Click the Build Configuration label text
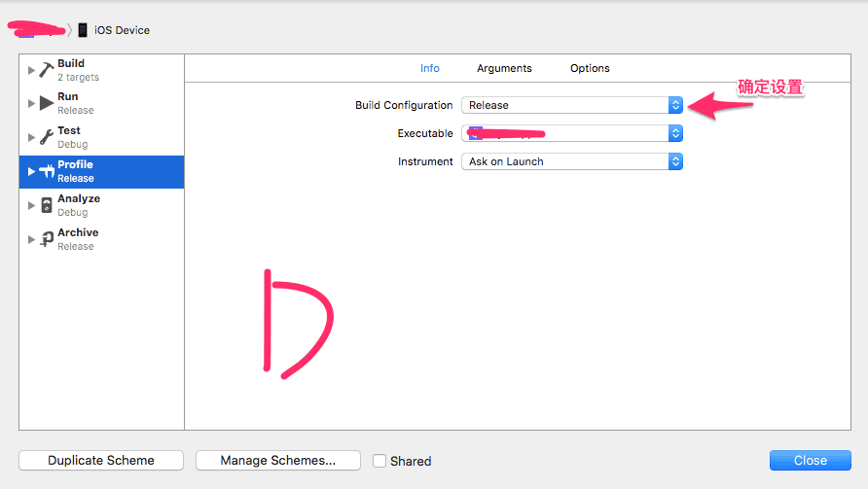This screenshot has height=489, width=868. coord(404,105)
